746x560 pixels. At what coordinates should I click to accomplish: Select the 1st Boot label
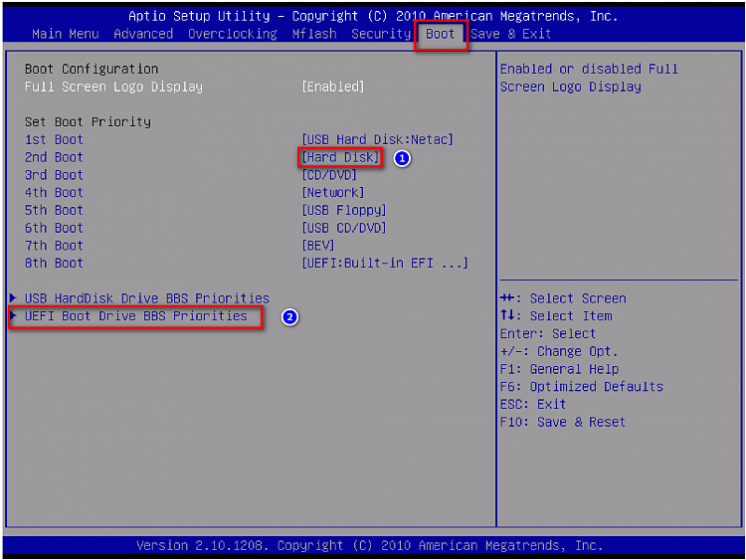[x=54, y=140]
